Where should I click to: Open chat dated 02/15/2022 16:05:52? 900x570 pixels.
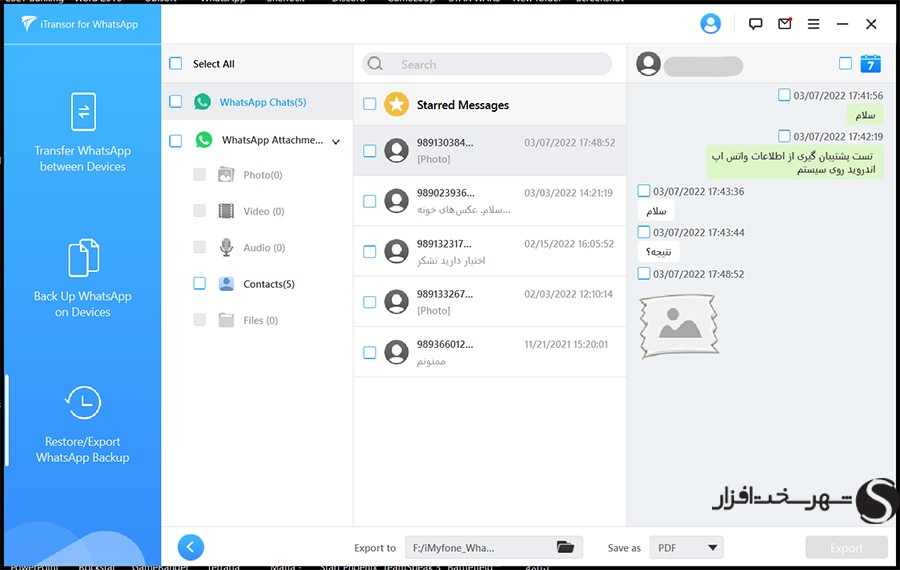click(490, 251)
